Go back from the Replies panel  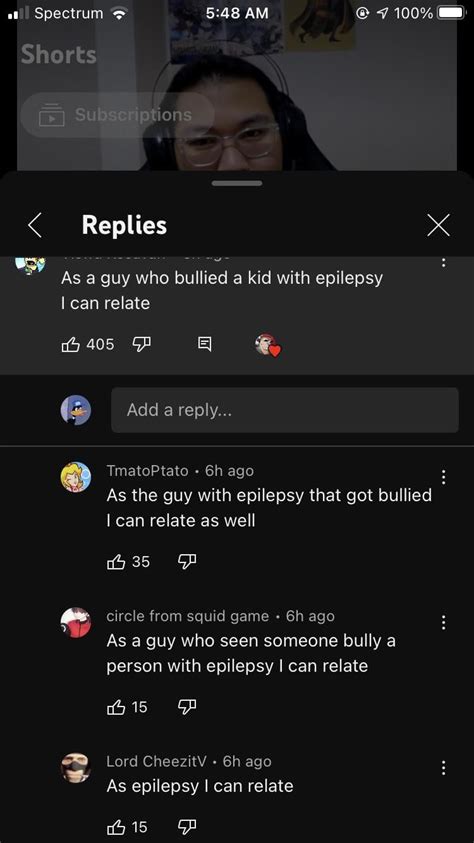tap(35, 225)
